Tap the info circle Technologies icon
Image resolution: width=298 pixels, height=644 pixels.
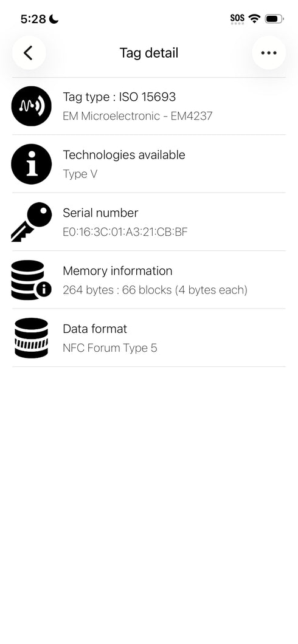click(x=32, y=164)
